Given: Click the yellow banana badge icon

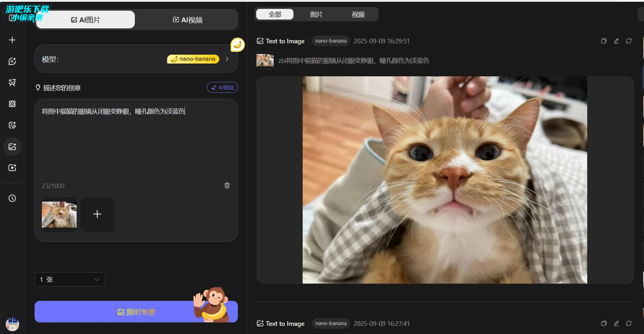Looking at the screenshot, I should click(x=238, y=45).
